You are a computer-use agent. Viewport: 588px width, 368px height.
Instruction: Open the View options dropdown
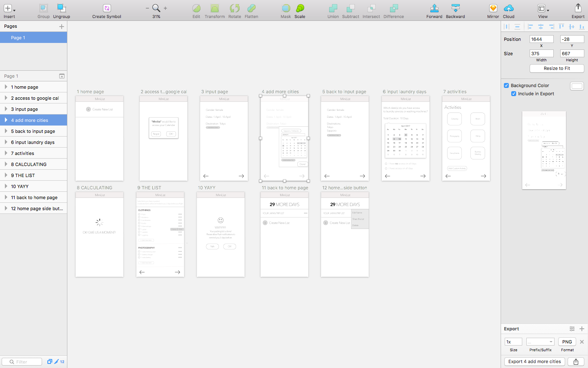(x=543, y=9)
